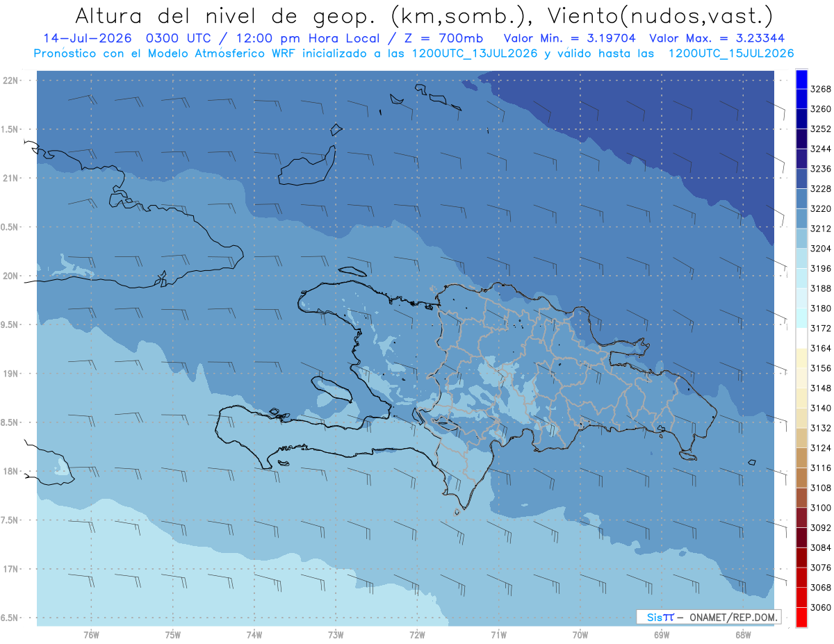
Task: Click the '72W' longitude label
Action: (x=417, y=634)
